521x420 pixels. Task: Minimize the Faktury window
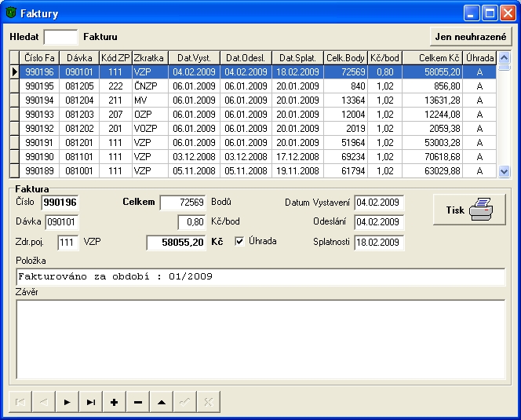pos(471,13)
